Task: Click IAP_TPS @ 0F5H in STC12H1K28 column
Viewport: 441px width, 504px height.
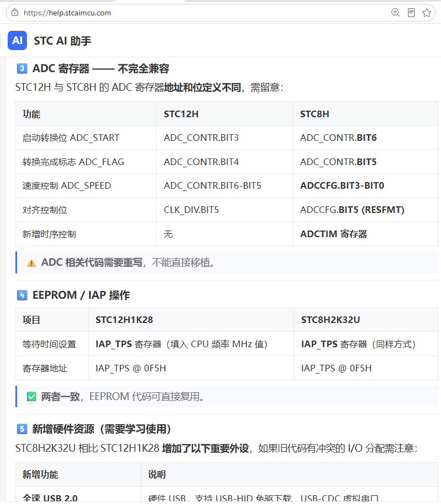Action: point(191,368)
